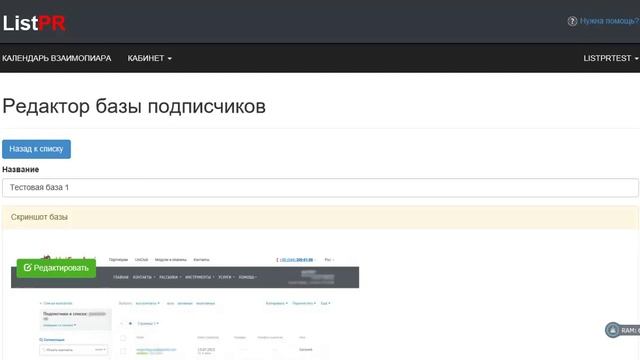Open the LISTPRTEST user dropdown

pos(611,58)
